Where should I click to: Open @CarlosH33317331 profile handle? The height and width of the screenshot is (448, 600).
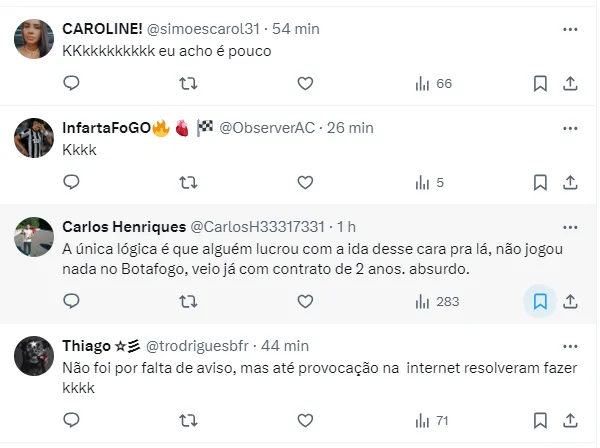pos(258,227)
